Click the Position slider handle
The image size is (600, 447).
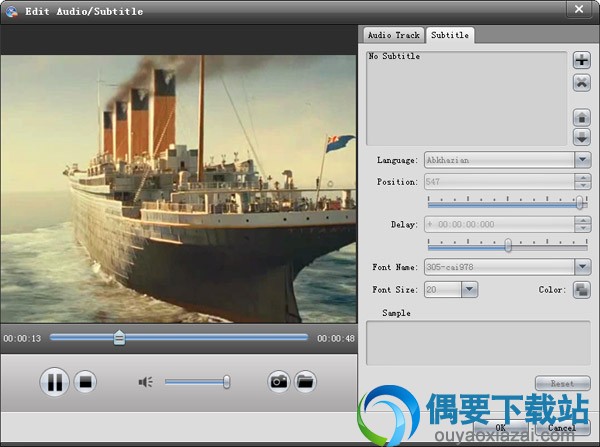pyautogui.click(x=580, y=202)
